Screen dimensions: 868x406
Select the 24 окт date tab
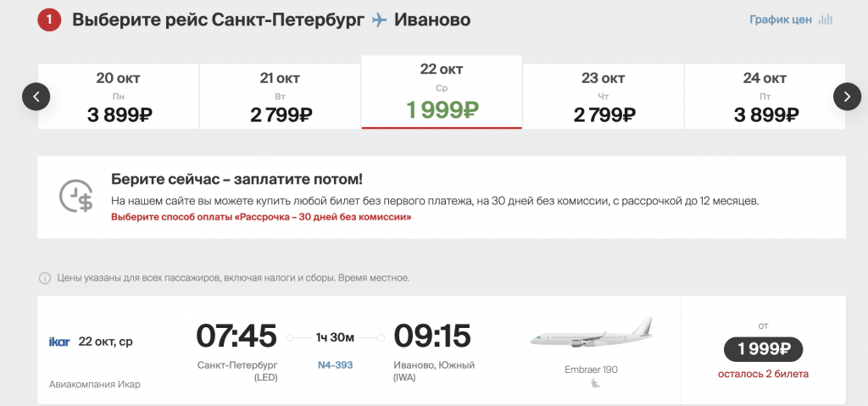(765, 97)
